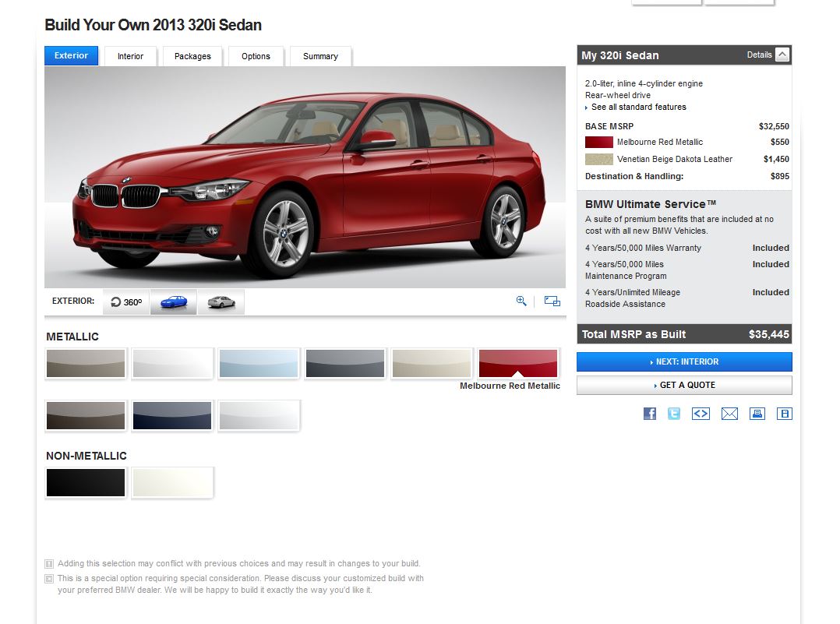Email this build via envelope icon

729,414
